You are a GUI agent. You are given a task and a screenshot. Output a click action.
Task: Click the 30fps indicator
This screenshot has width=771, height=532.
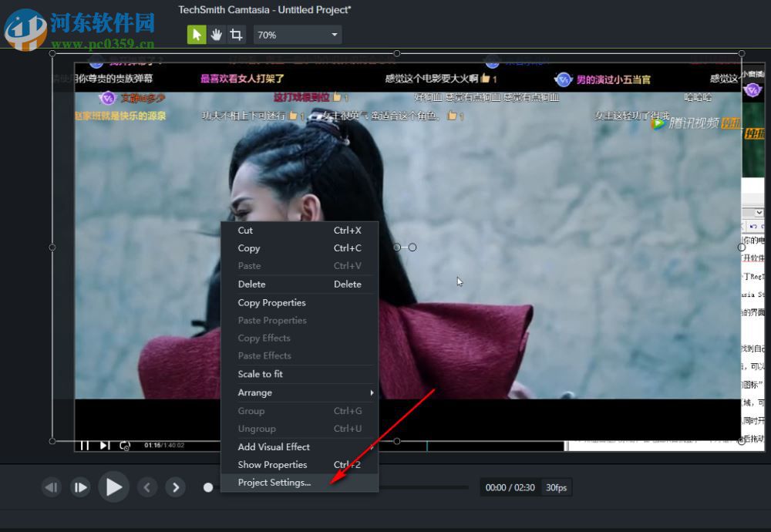(x=556, y=487)
